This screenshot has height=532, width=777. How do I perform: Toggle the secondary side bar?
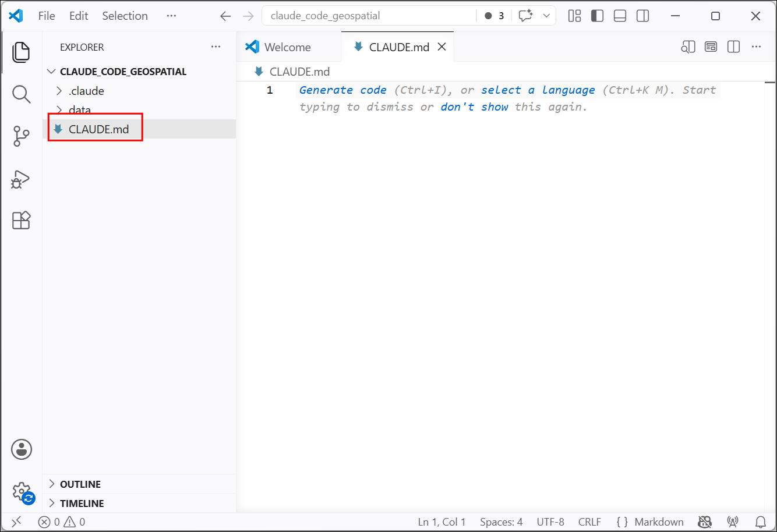pos(643,16)
